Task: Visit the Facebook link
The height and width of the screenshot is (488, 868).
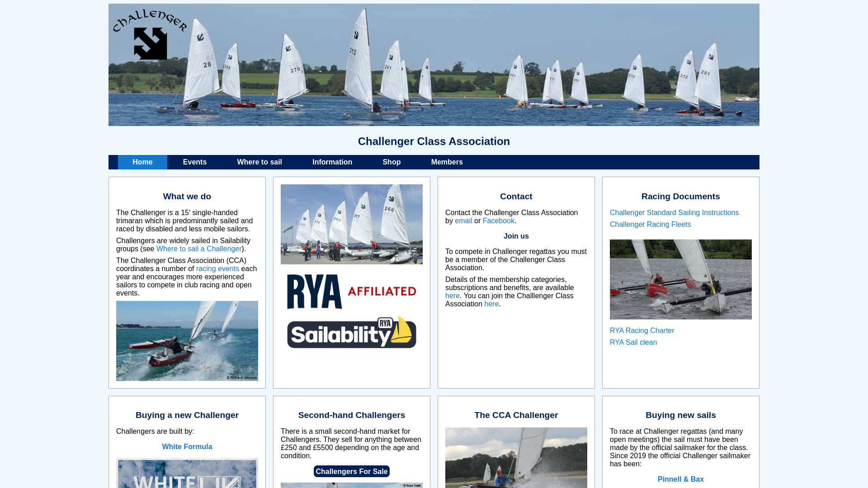Action: click(x=499, y=221)
